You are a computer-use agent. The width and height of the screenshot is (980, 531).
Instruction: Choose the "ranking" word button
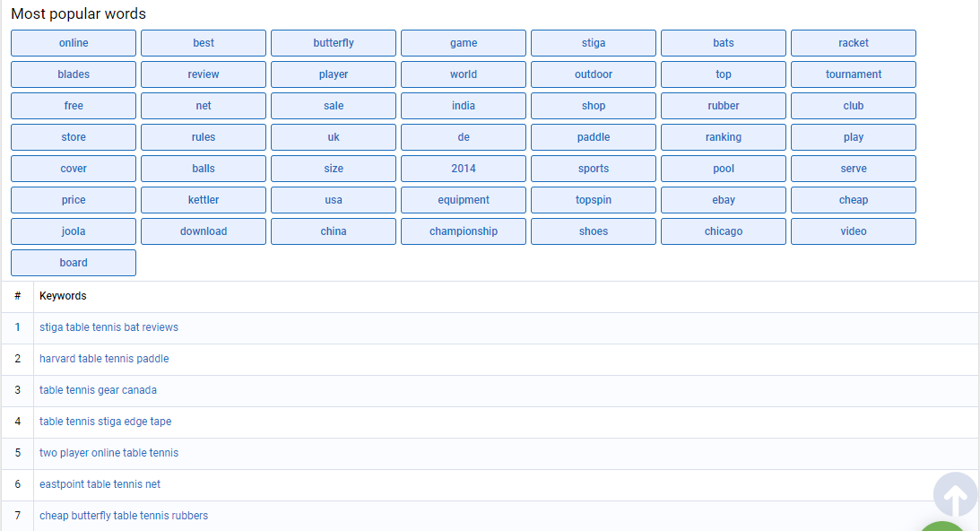tap(724, 137)
